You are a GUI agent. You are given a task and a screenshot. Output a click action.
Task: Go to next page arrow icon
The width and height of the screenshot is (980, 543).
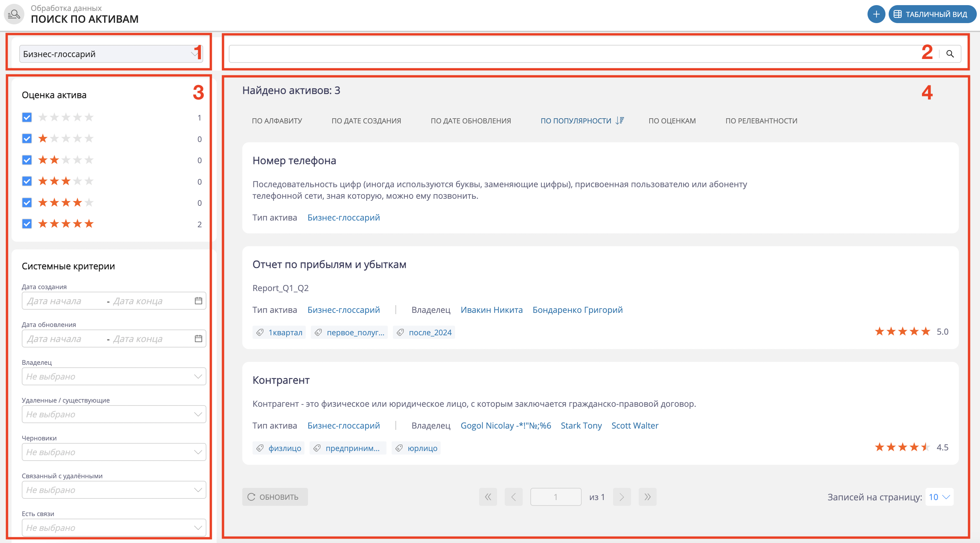[622, 497]
